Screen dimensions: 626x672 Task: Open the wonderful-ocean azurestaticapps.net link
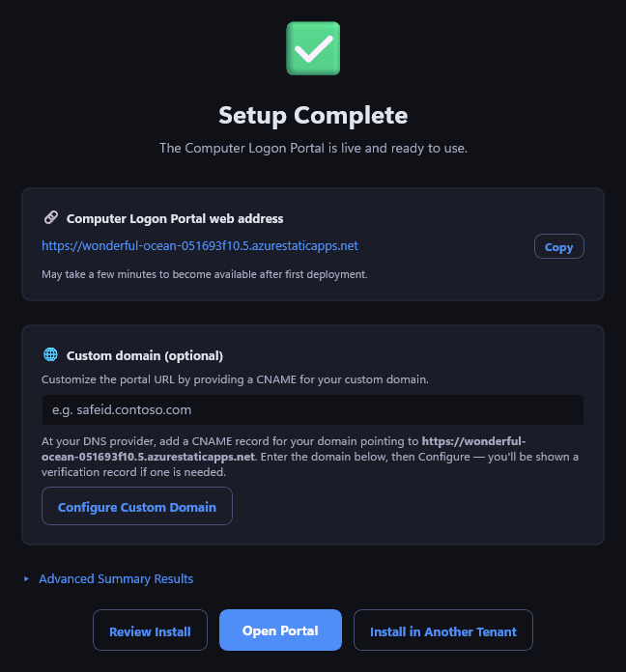pyautogui.click(x=200, y=246)
